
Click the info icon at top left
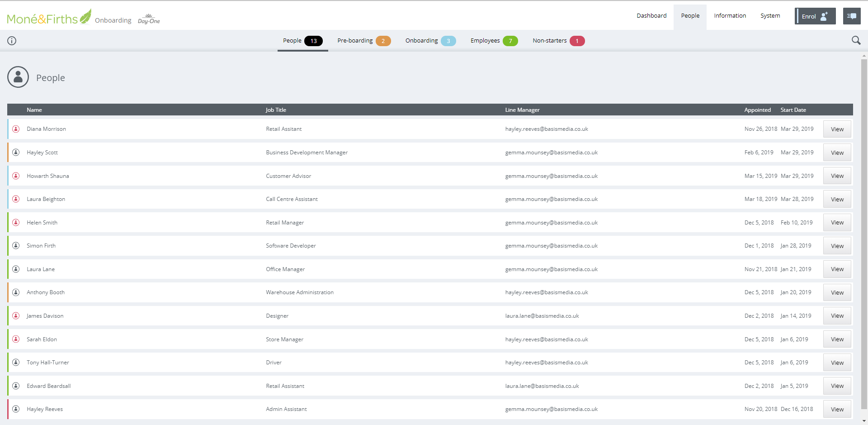(12, 41)
